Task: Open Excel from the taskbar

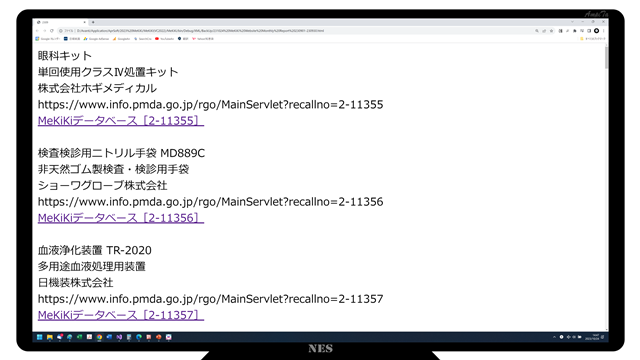Action: pos(80,337)
